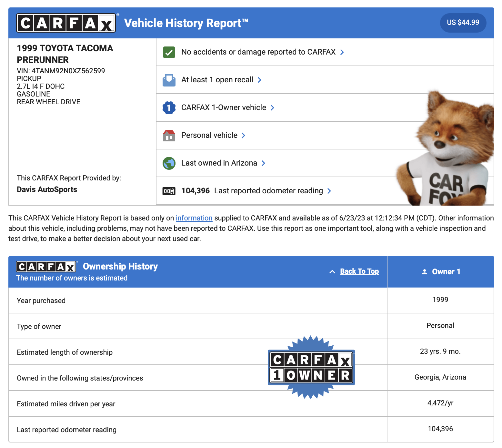Expand the open recall chevron
The width and height of the screenshot is (502, 448).
(259, 80)
